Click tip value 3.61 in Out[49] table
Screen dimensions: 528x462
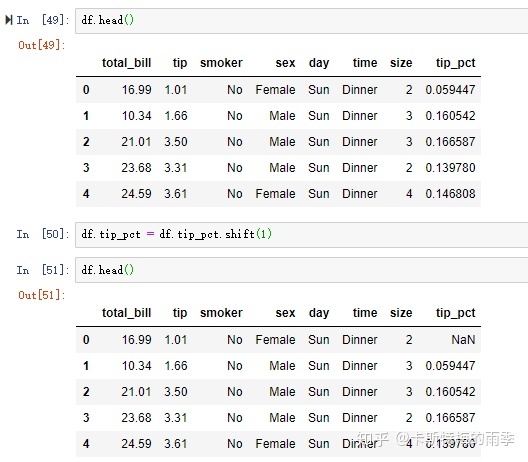pos(175,194)
